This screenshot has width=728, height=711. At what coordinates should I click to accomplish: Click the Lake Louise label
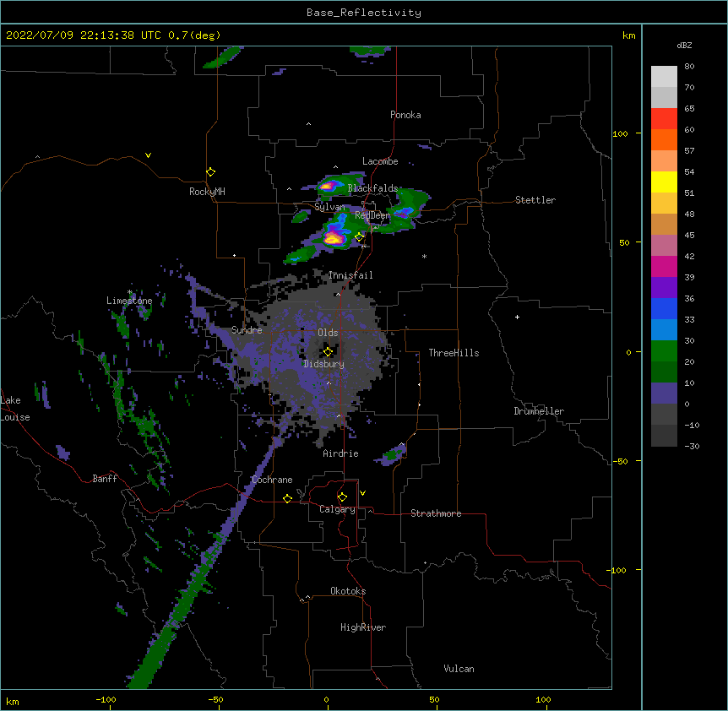15,409
